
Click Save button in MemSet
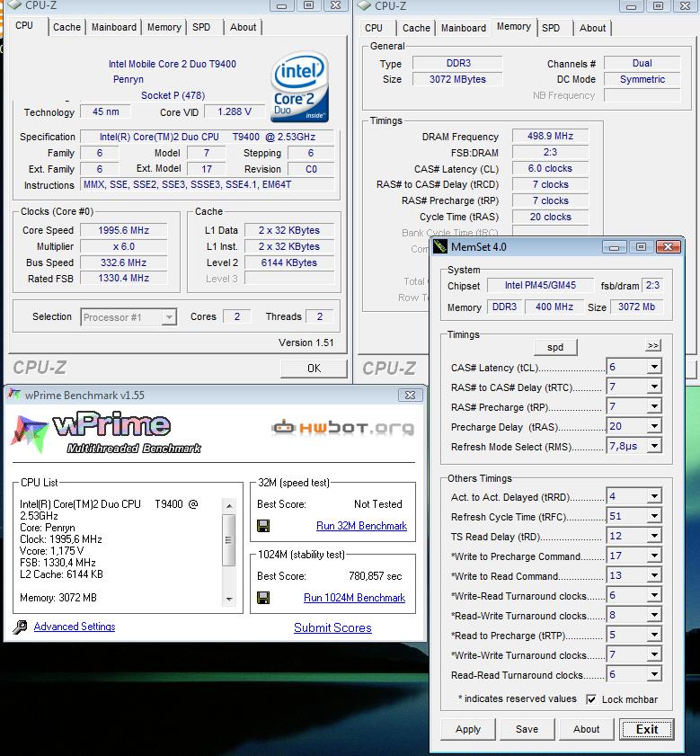tap(527, 729)
